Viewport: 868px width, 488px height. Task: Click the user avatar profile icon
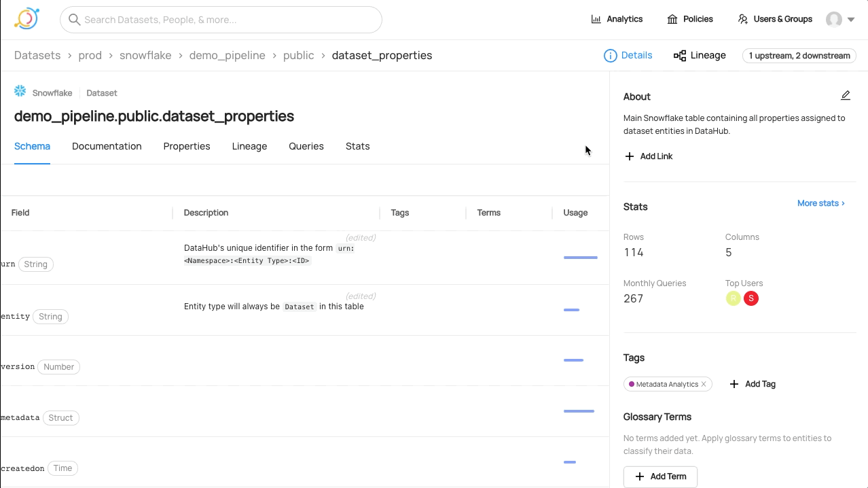coord(833,20)
